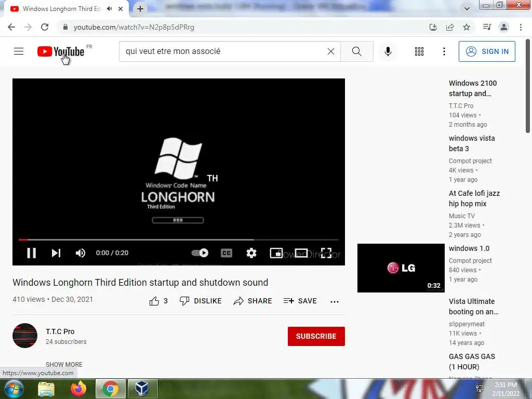Mute tab via speaker icon

[x=109, y=9]
